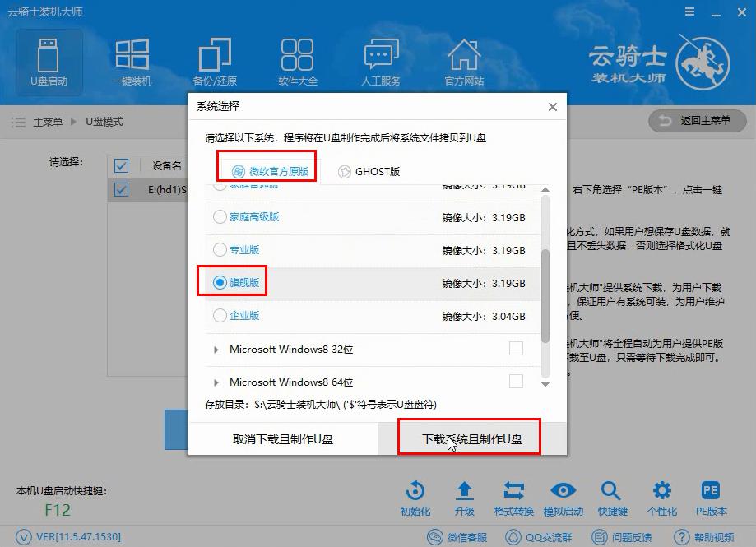Open the 备份/还原 section
The image size is (756, 547).
(215, 63)
